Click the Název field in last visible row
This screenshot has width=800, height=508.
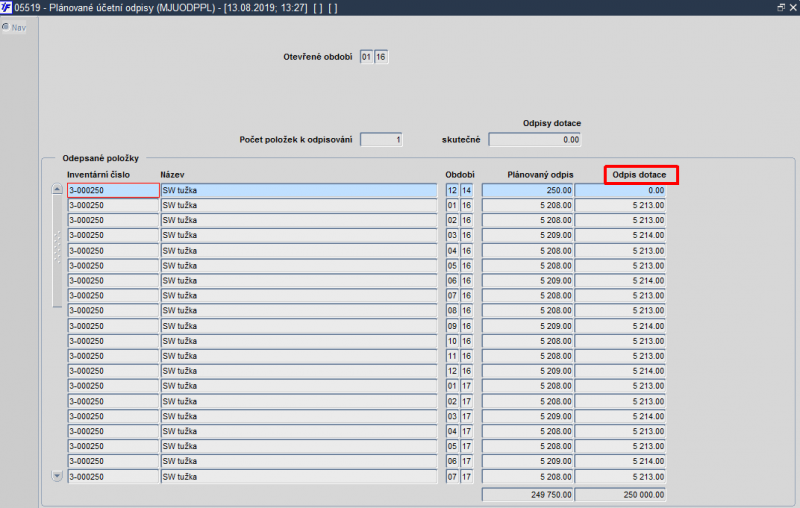pos(299,477)
